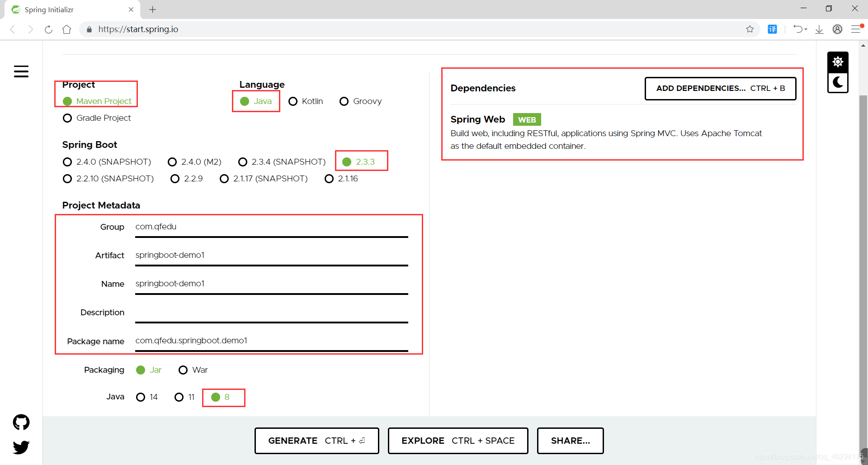Click the Explore button
This screenshot has width=868, height=465.
(x=458, y=441)
